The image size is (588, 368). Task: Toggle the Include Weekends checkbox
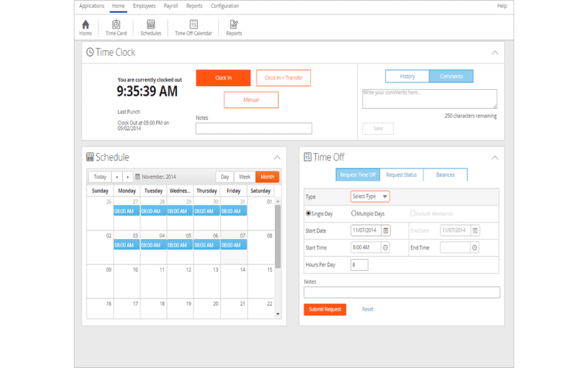point(414,213)
